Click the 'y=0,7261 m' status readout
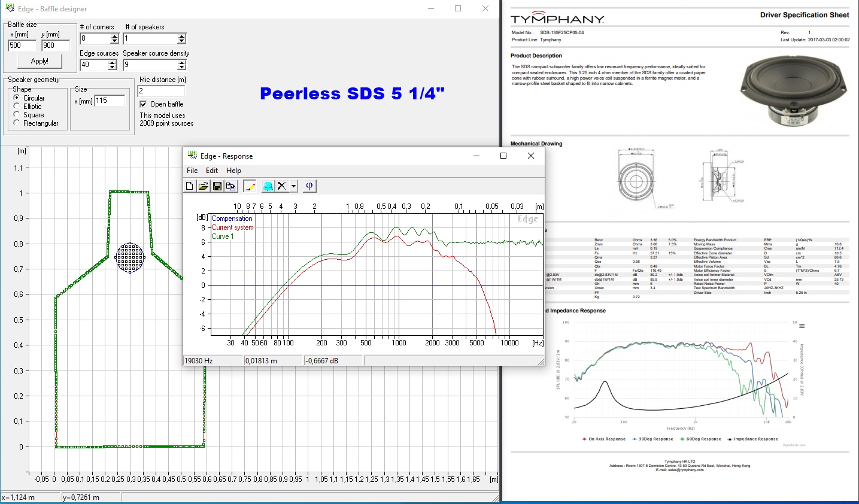 81,497
